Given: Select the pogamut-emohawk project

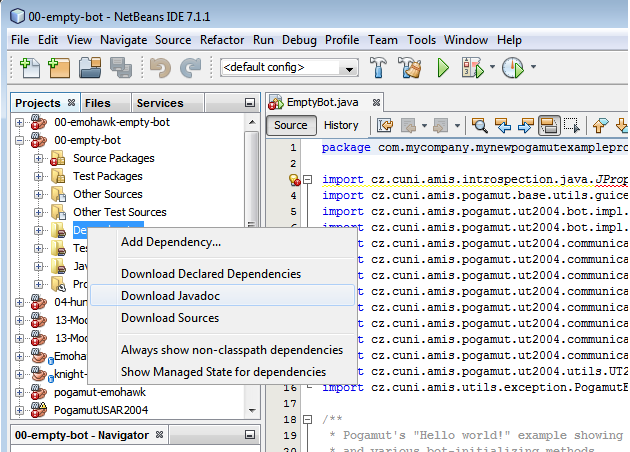Looking at the screenshot, I should [100, 392].
